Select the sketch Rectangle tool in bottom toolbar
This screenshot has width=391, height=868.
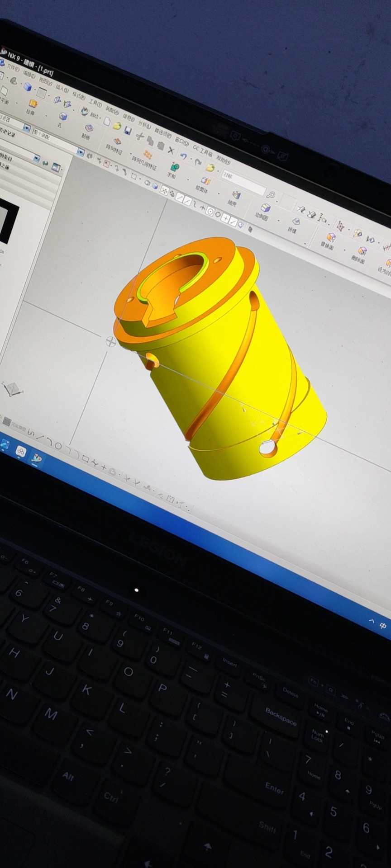coord(85,458)
